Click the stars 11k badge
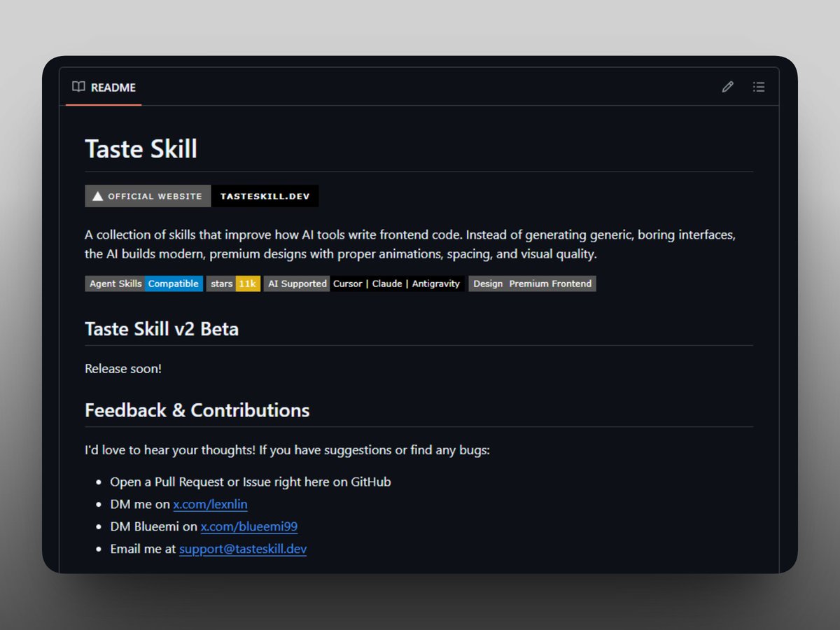Image resolution: width=840 pixels, height=630 pixels. [233, 283]
